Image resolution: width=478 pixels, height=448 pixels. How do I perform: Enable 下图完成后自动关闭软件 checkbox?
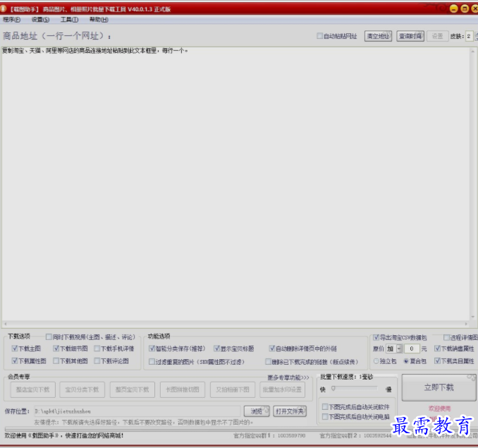point(325,406)
